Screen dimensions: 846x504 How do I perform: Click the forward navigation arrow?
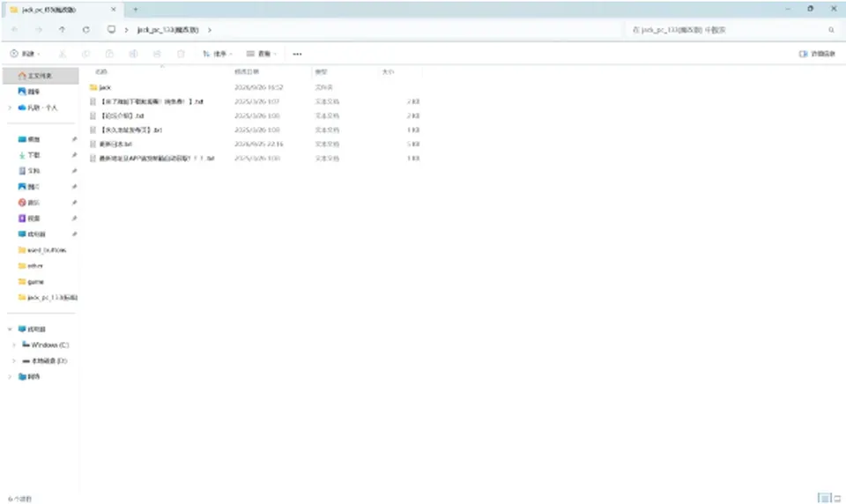(38, 30)
